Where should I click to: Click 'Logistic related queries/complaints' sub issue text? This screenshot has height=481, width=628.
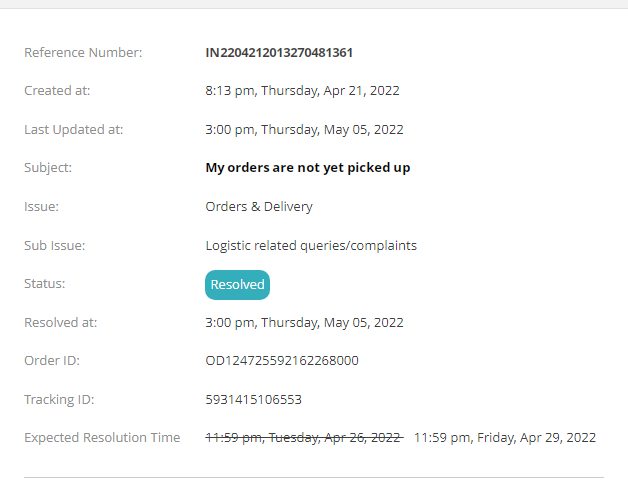click(x=310, y=245)
